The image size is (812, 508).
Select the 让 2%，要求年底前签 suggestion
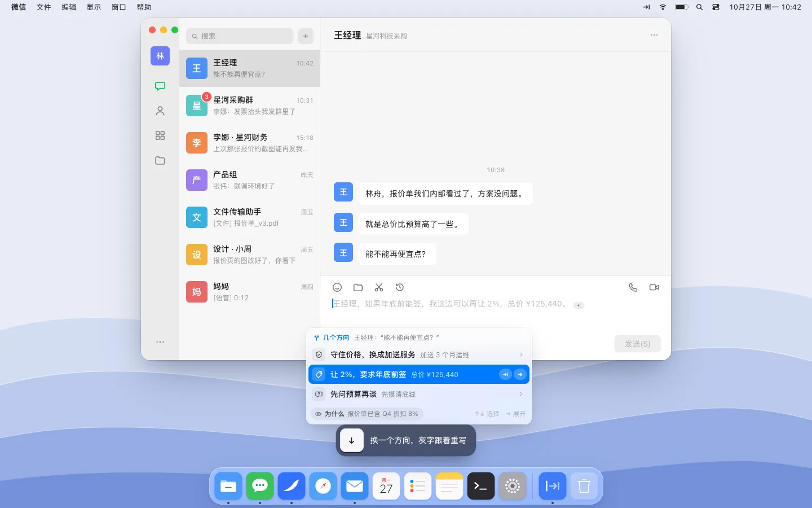click(x=419, y=374)
